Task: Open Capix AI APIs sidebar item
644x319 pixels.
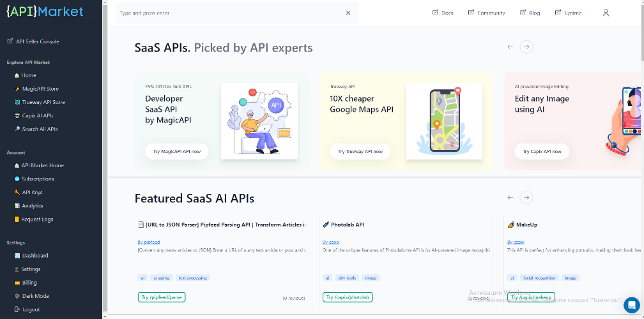Action: pyautogui.click(x=34, y=115)
